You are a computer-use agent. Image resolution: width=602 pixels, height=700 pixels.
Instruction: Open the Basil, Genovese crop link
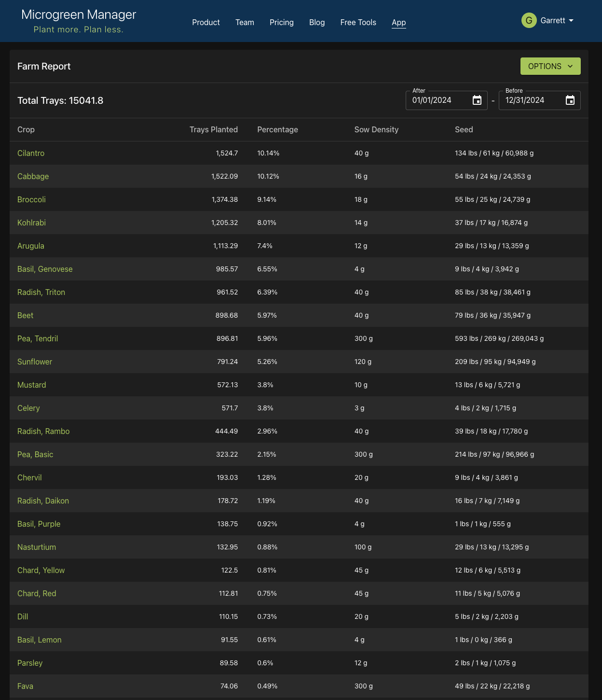point(45,269)
